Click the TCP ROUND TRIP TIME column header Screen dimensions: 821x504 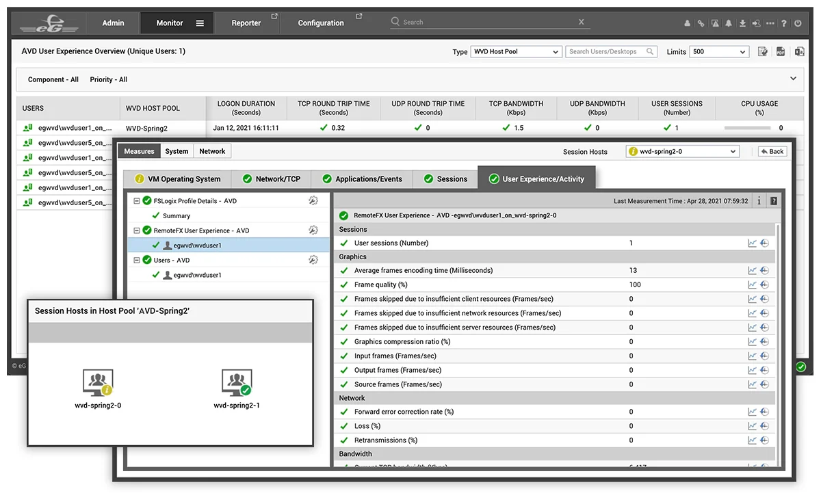[x=334, y=108]
